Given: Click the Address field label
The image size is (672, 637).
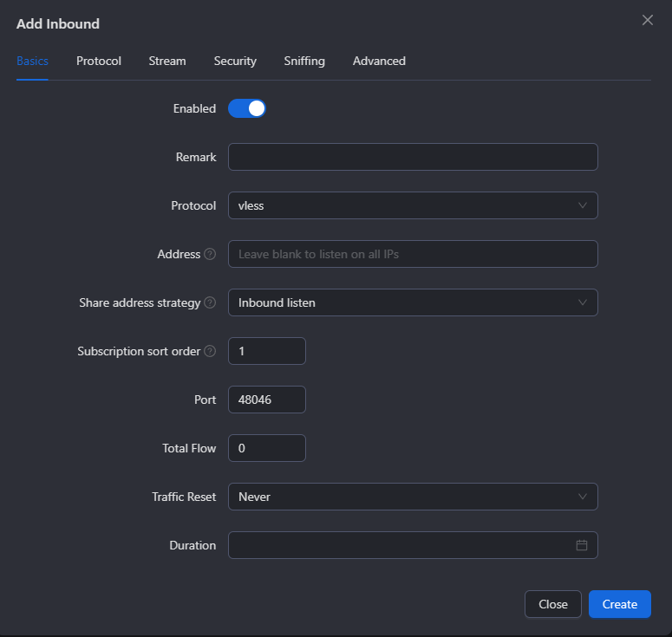Looking at the screenshot, I should (x=179, y=254).
